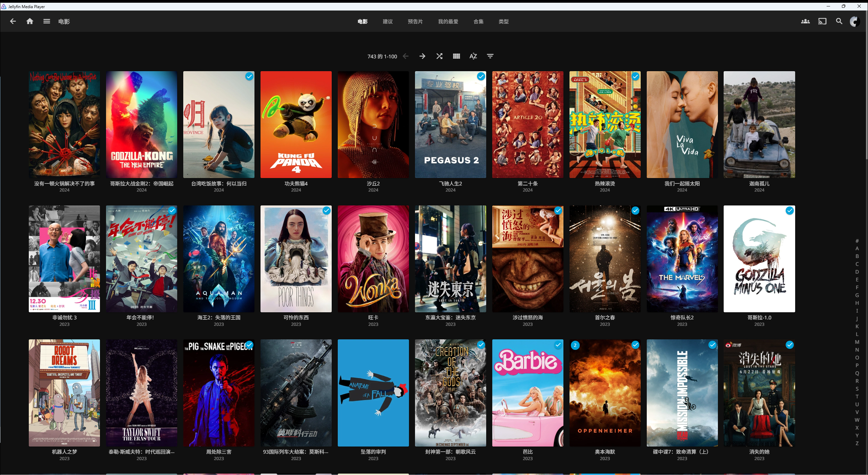Switch to the 预告片 tab
Image resolution: width=868 pixels, height=475 pixels.
tap(415, 21)
